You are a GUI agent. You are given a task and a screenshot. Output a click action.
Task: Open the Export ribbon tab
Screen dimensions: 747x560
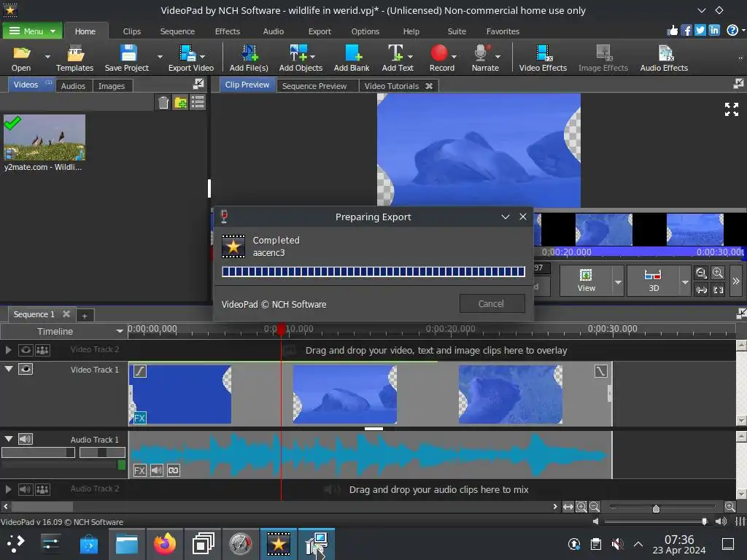(320, 31)
